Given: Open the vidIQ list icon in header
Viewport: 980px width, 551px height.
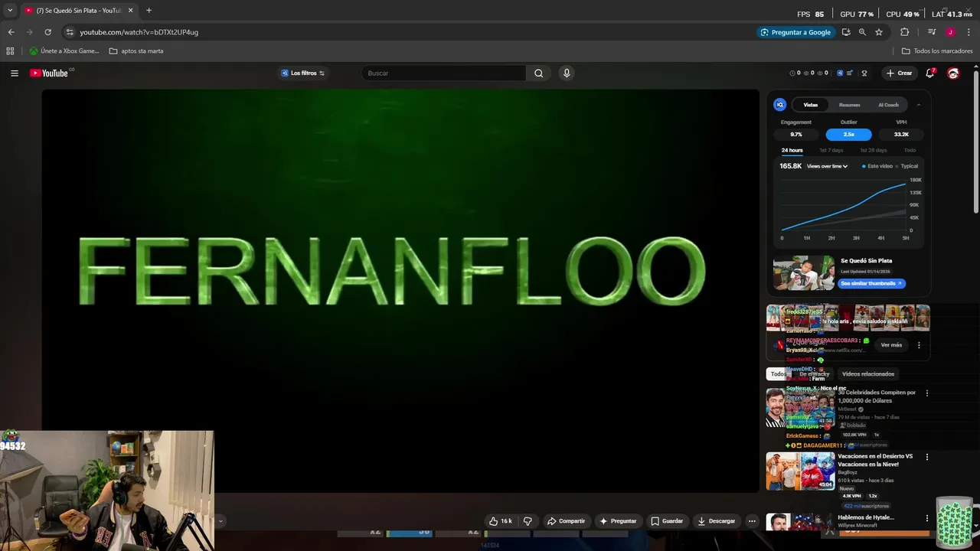Looking at the screenshot, I should pos(850,73).
